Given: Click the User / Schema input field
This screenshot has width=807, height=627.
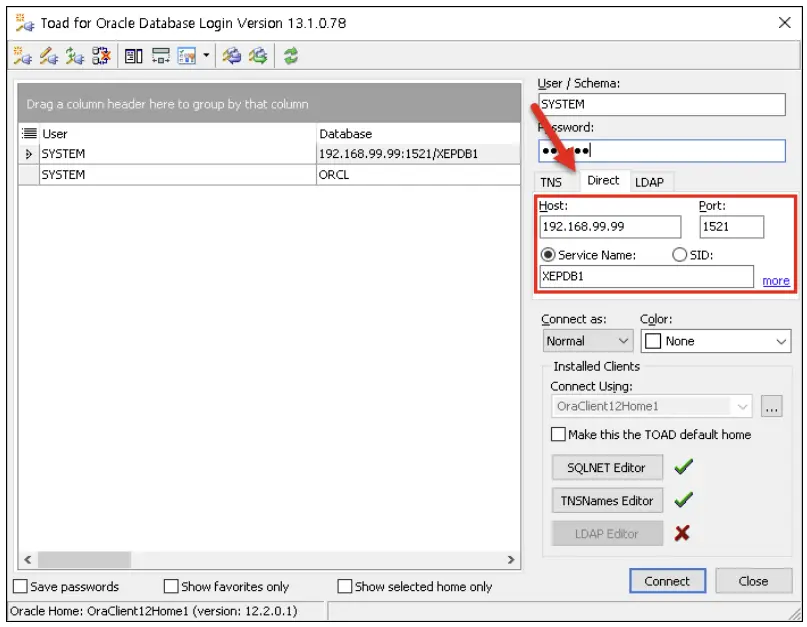Looking at the screenshot, I should [x=662, y=104].
